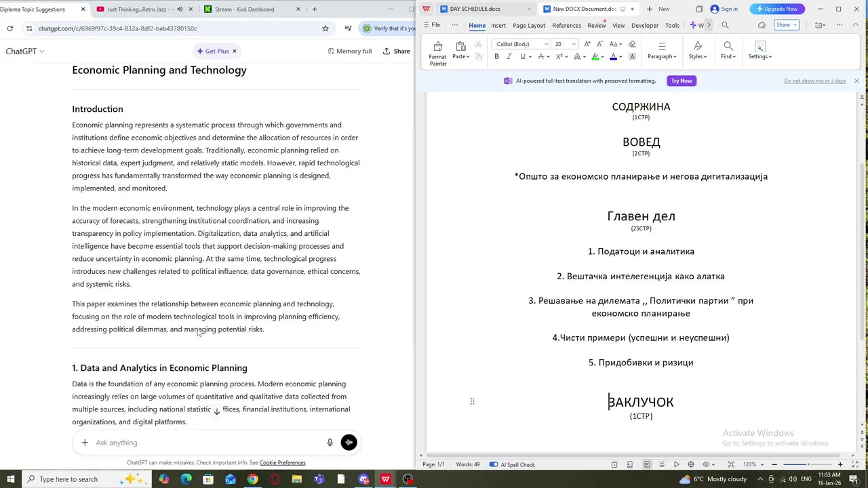Open the Text Effects outlined A icon
Screen dimensions: 868x488
click(577, 57)
